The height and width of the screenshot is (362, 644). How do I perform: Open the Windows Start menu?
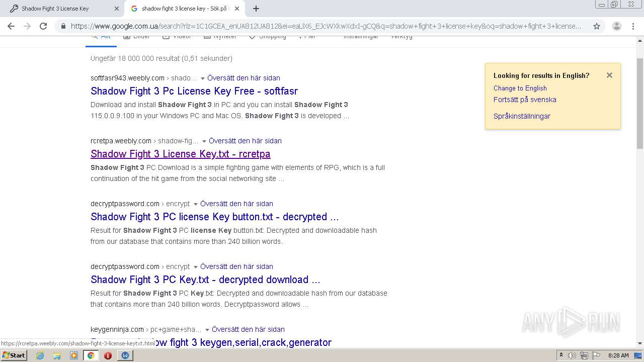click(x=14, y=355)
